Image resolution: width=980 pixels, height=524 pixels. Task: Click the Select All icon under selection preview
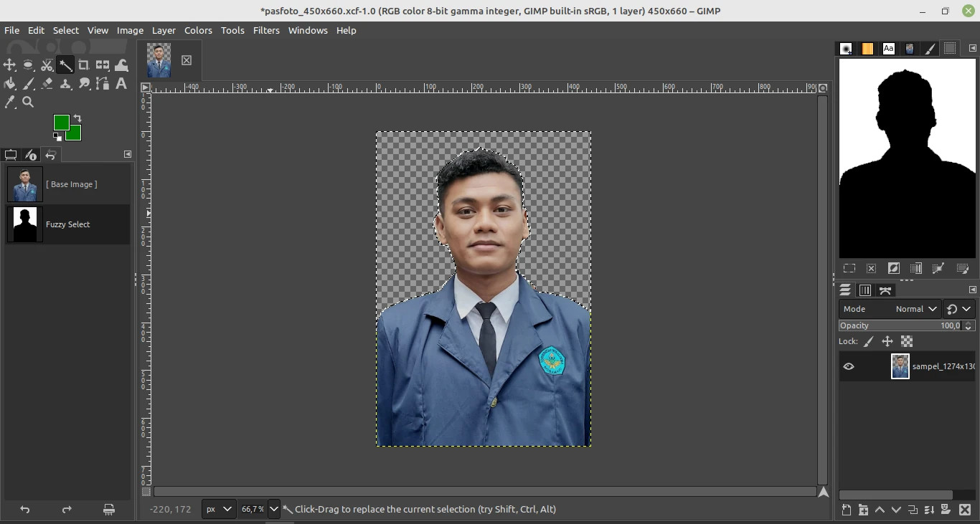pyautogui.click(x=849, y=268)
